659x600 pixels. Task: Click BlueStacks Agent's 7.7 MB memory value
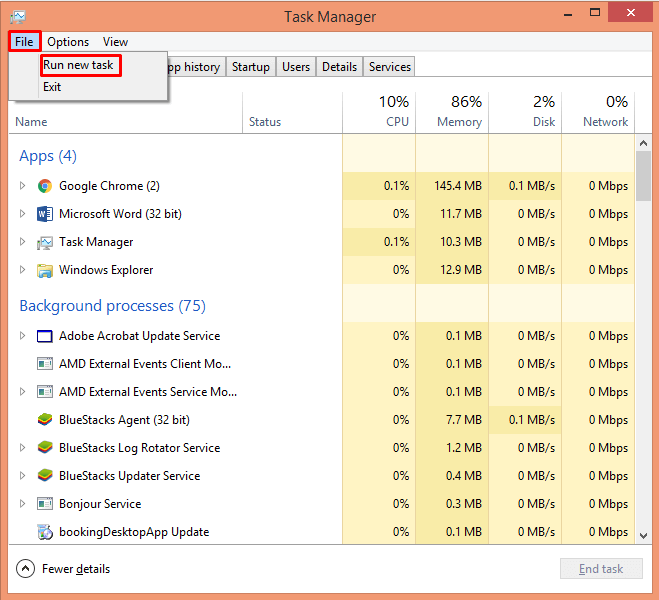[464, 420]
